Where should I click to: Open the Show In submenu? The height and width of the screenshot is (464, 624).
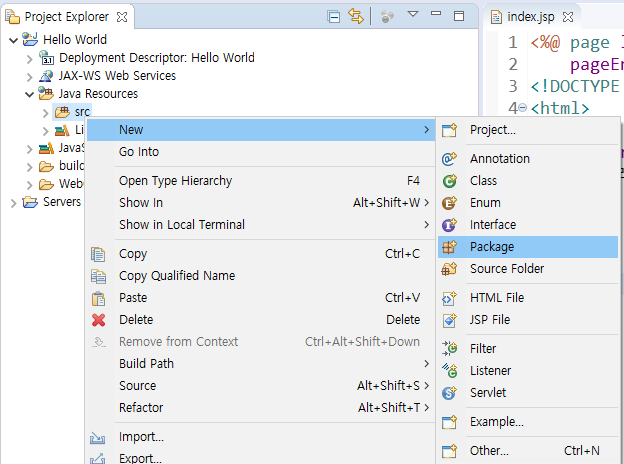(261, 203)
